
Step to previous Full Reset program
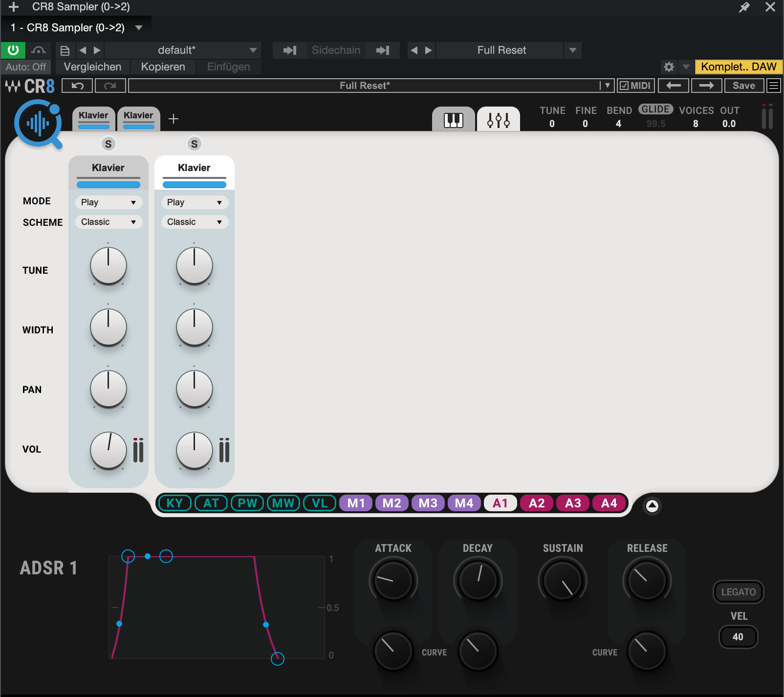tap(414, 50)
